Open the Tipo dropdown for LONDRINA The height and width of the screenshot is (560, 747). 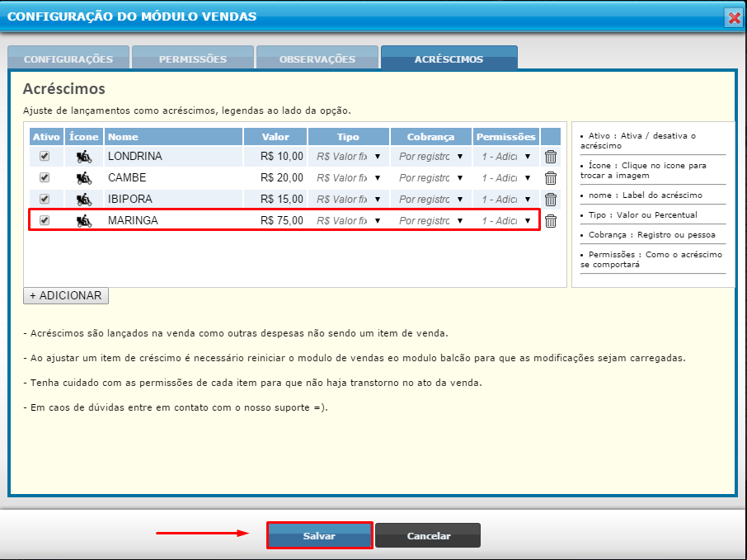tap(348, 157)
